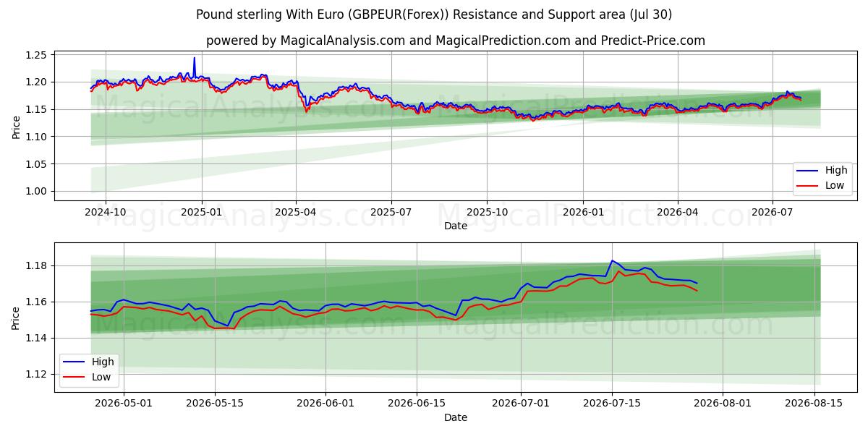
Task: Click the price spike peak near 2025-01
Action: click(x=194, y=58)
